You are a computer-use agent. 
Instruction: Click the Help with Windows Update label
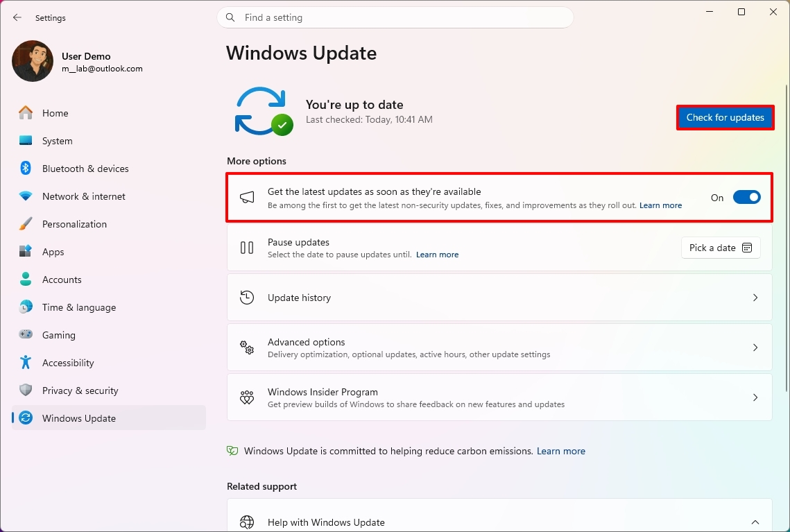point(326,522)
